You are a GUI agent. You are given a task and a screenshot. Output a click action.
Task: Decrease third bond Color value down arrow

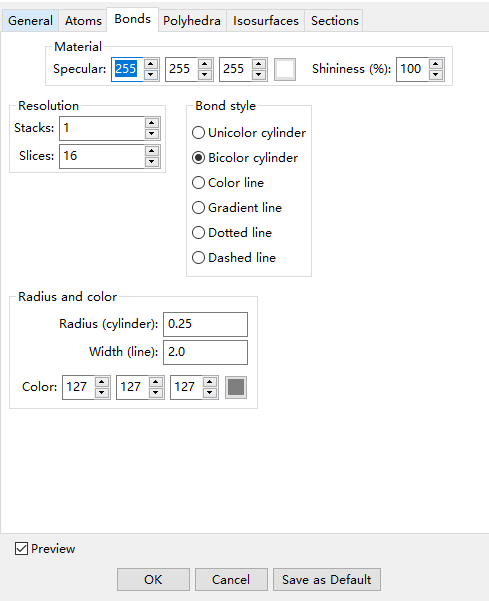(210, 392)
